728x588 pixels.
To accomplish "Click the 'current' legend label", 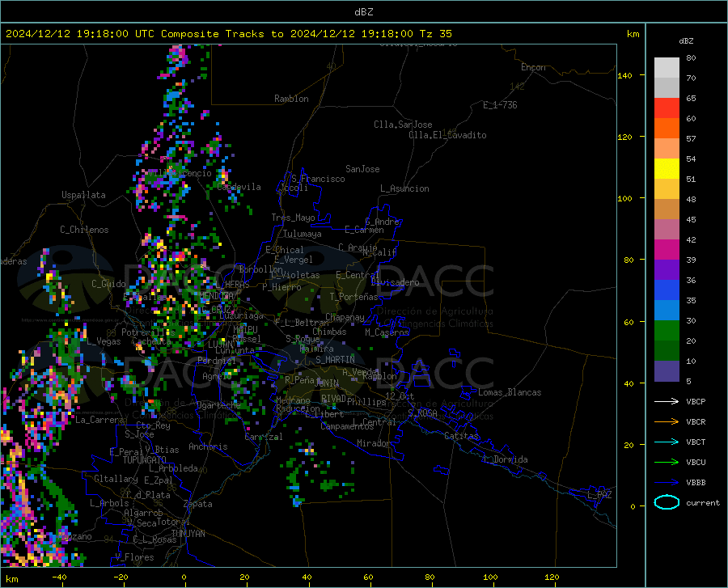I will pyautogui.click(x=703, y=502).
